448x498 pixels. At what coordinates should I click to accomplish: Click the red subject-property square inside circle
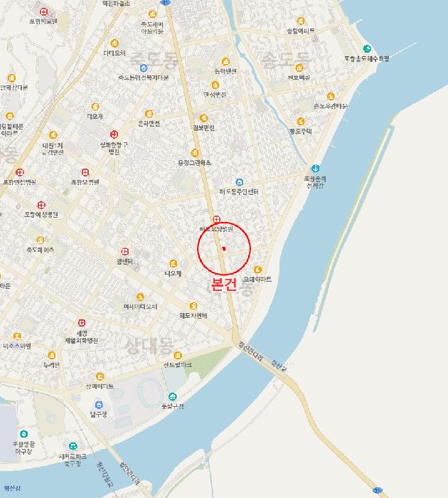coord(224,249)
